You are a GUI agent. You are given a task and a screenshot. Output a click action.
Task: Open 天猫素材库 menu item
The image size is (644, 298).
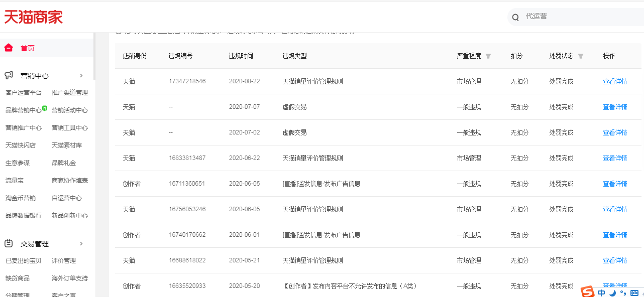coord(67,145)
